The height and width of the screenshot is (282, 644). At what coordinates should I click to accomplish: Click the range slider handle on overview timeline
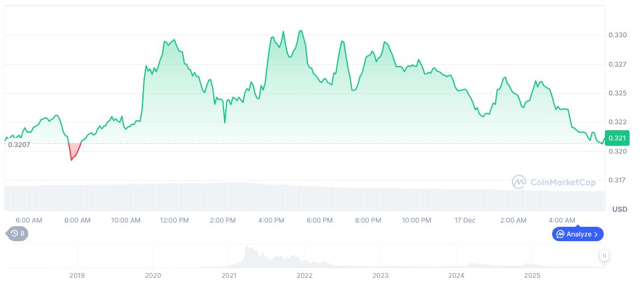(604, 256)
